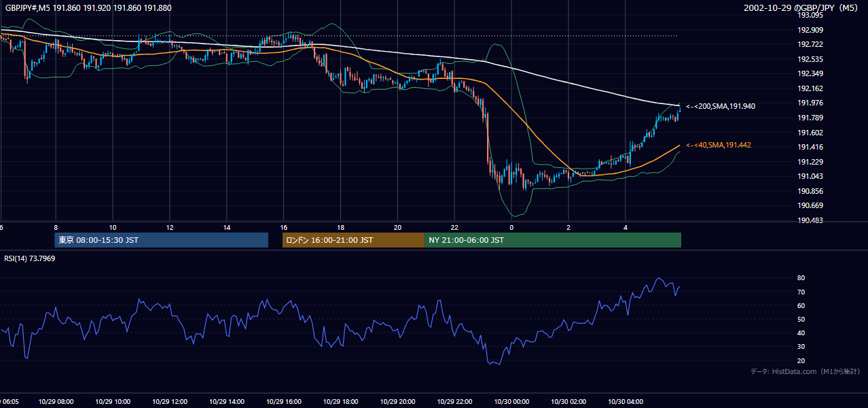Click hour label 20 under price chart
This screenshot has width=868, height=408.
pyautogui.click(x=397, y=227)
